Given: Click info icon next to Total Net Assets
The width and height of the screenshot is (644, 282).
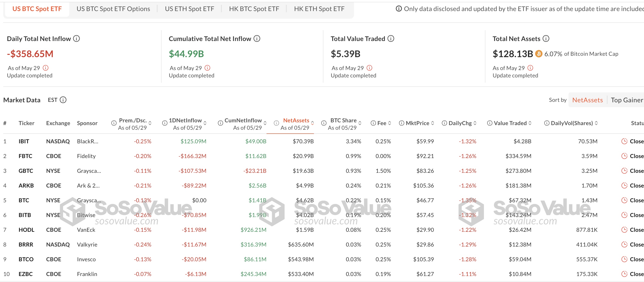Looking at the screenshot, I should (546, 38).
